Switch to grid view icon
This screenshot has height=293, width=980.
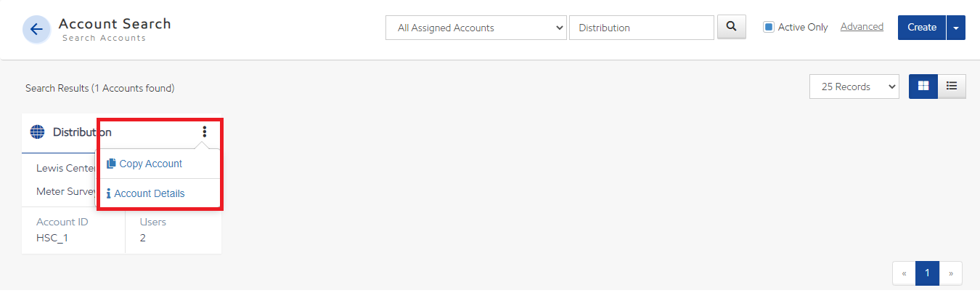coord(923,86)
